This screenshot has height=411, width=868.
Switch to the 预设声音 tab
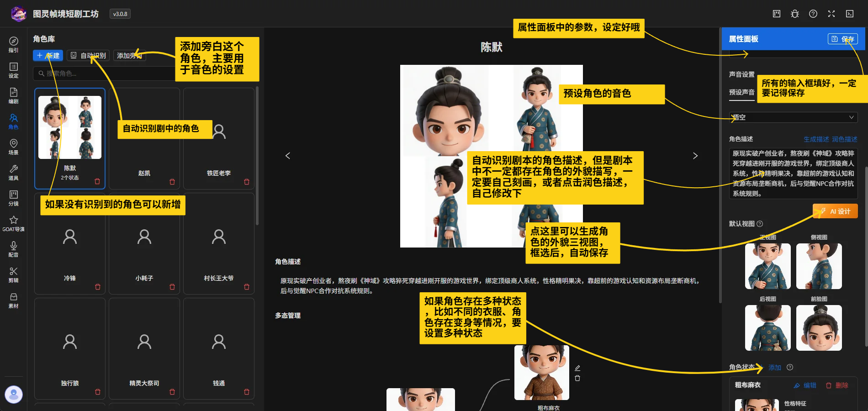pos(742,92)
